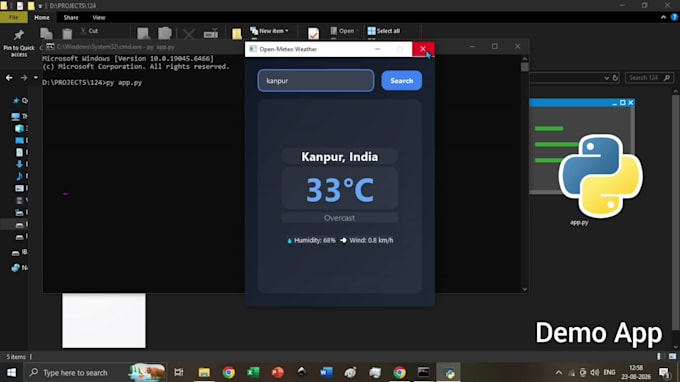Open the notification center icon
Screen dimensions: 680x382
click(x=664, y=372)
